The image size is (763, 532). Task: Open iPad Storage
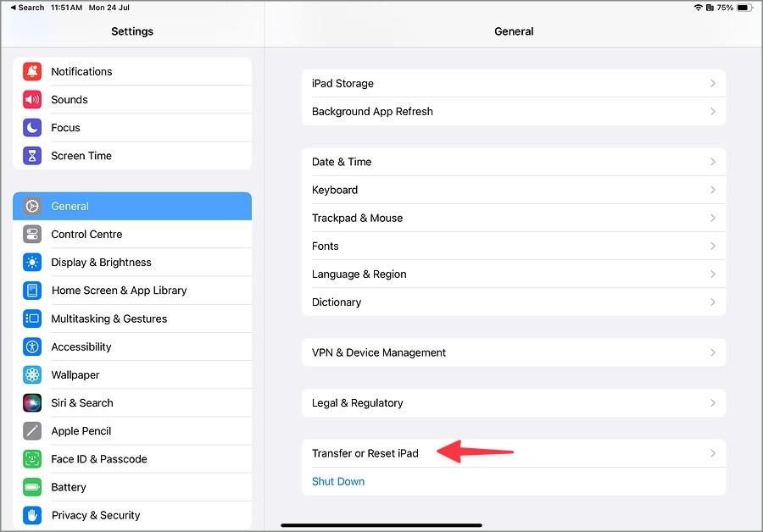point(514,83)
